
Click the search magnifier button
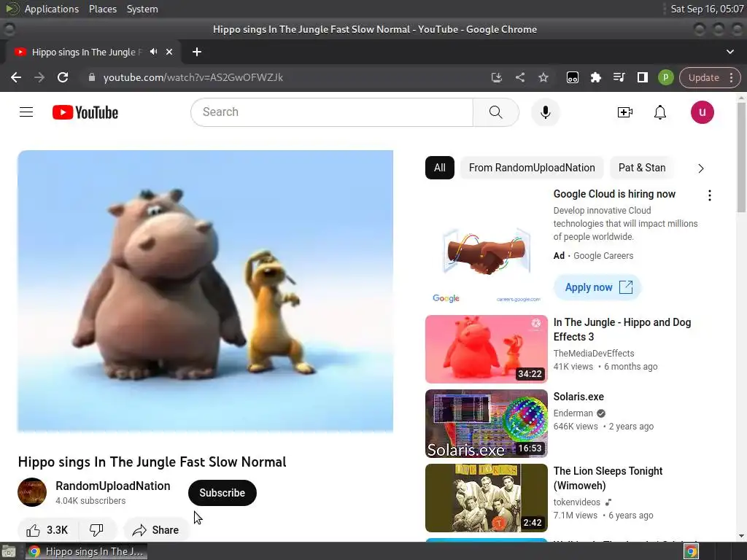tap(495, 112)
